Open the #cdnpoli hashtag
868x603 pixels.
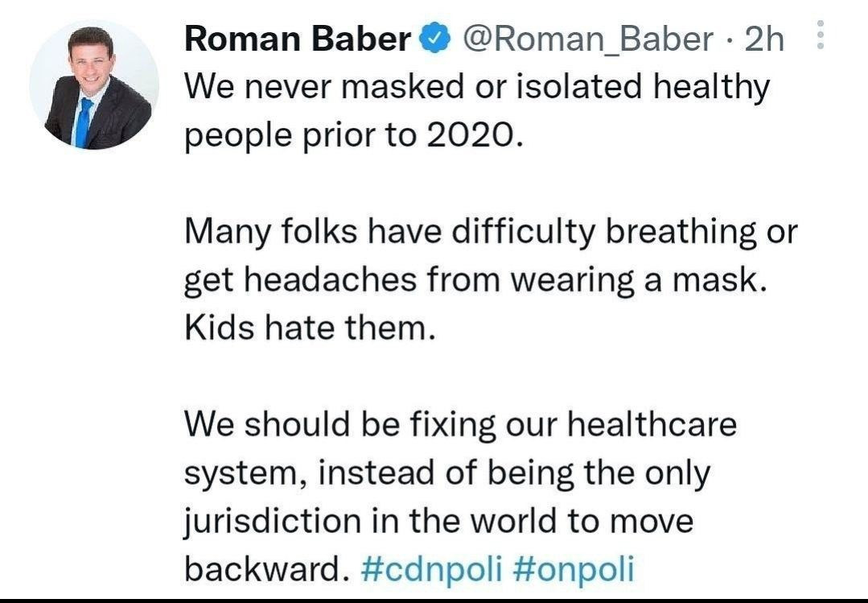click(x=432, y=568)
